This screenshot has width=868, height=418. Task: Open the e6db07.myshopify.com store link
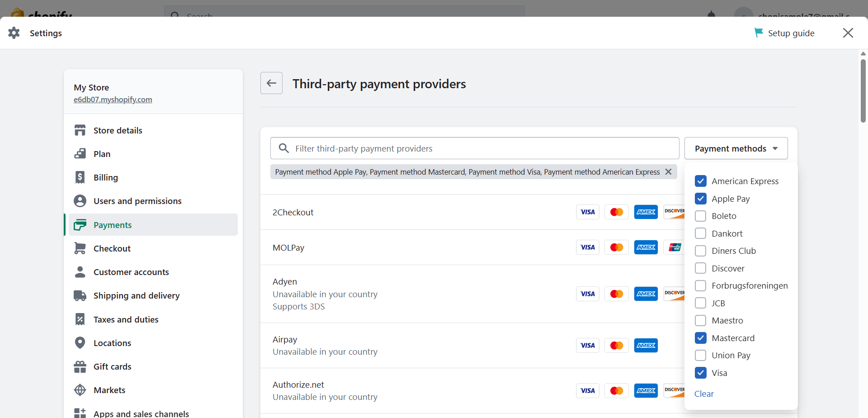pos(113,100)
